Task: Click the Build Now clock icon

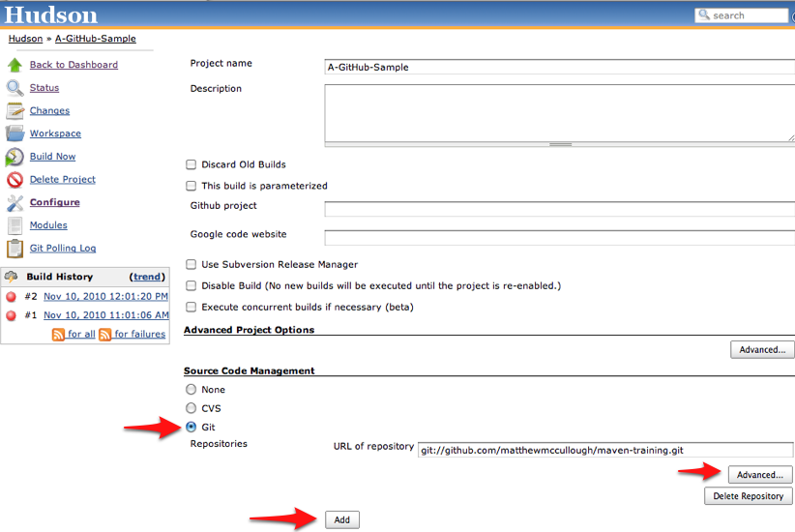Action: 15,157
